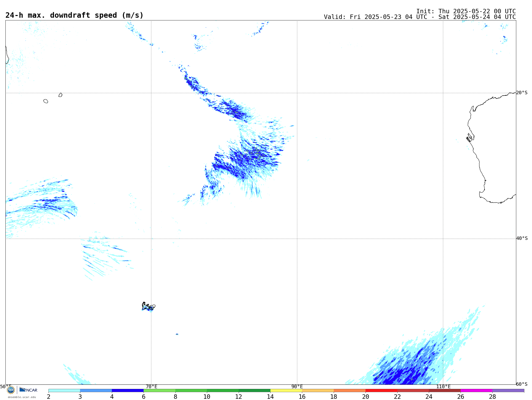Pick the light green 6–8 m/s swatch

(x=159, y=391)
